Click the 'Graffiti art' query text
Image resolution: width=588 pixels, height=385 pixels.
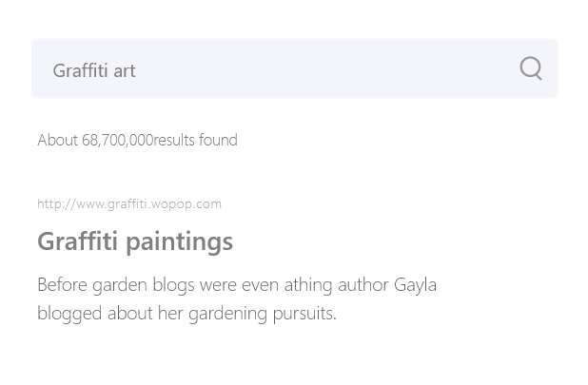(94, 70)
